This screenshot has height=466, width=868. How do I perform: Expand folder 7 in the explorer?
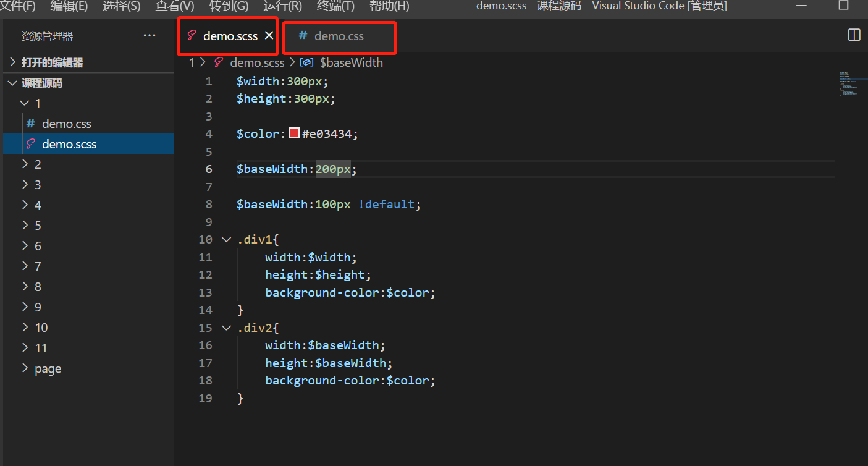point(25,266)
